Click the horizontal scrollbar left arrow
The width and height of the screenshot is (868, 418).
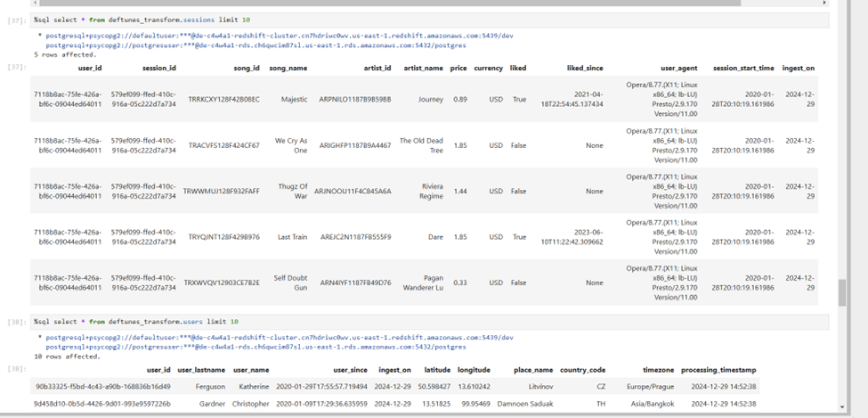[35, 3]
